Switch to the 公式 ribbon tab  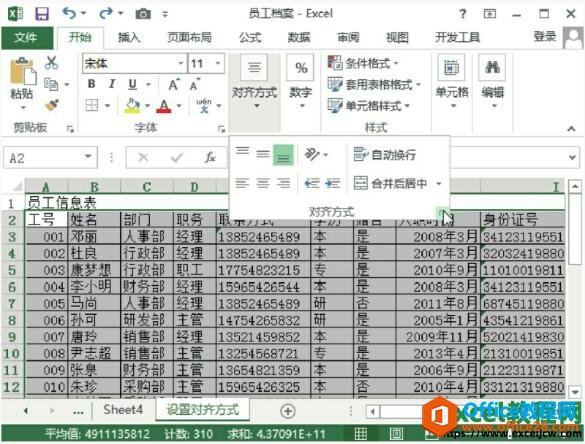click(x=250, y=37)
